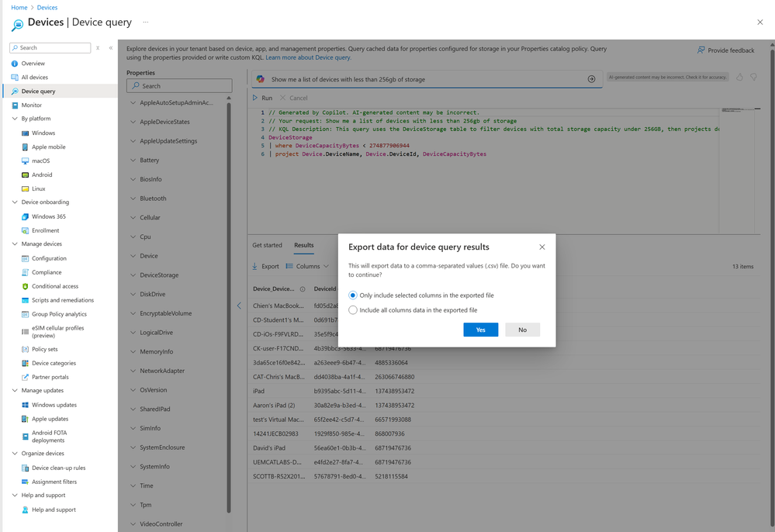The image size is (775, 532).
Task: Confirm export with Yes button
Action: pyautogui.click(x=480, y=330)
